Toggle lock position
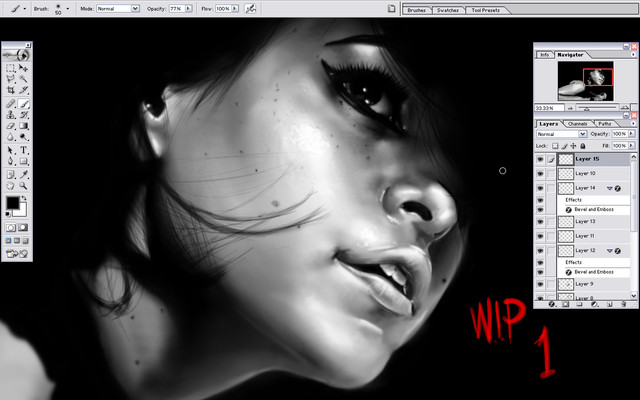640x400 pixels. (x=573, y=146)
